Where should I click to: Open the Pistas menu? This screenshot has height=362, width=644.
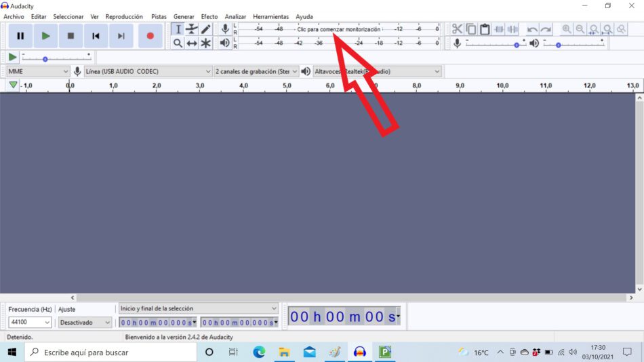[x=159, y=17]
